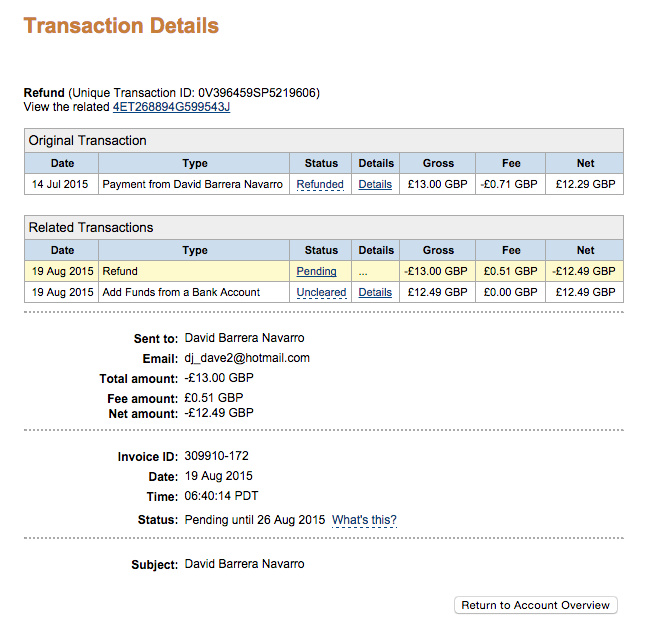Click the email dj_dave2@hotmail.com

coord(247,358)
